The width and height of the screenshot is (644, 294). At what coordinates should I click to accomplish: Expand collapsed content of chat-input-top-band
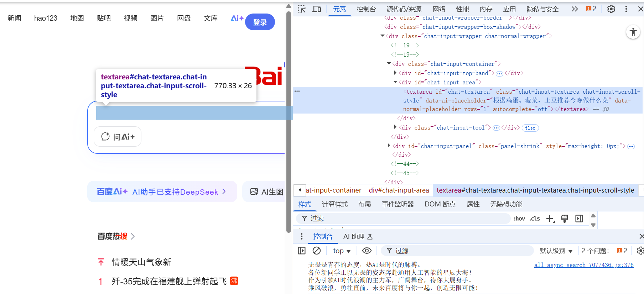click(x=499, y=74)
